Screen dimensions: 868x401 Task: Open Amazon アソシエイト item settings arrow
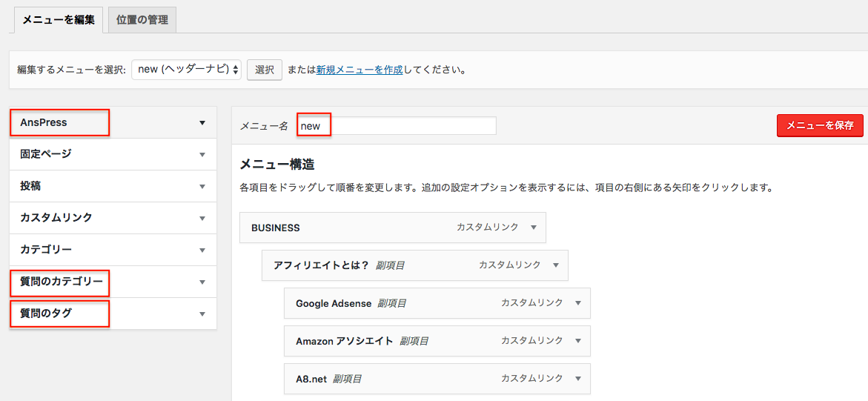pos(578,341)
